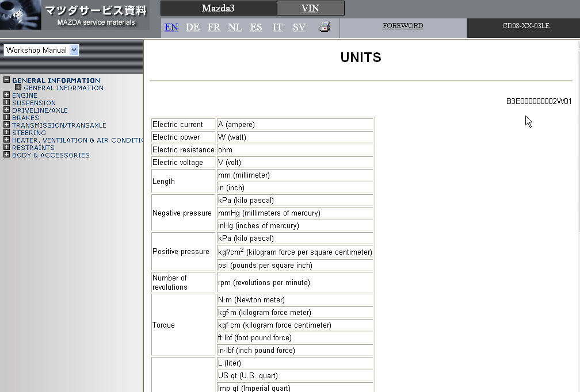Expand the DRIVELINE/AXLE tree node
Screen dimensions: 580x392
coord(7,110)
